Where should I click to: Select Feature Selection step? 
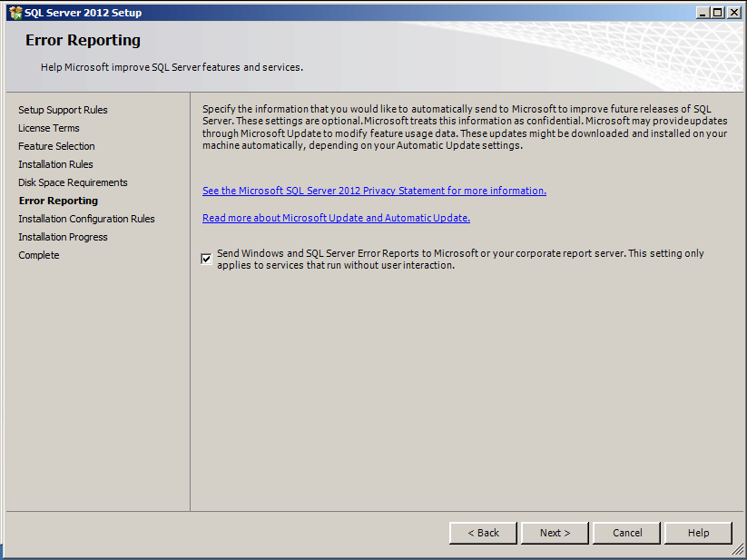point(56,146)
